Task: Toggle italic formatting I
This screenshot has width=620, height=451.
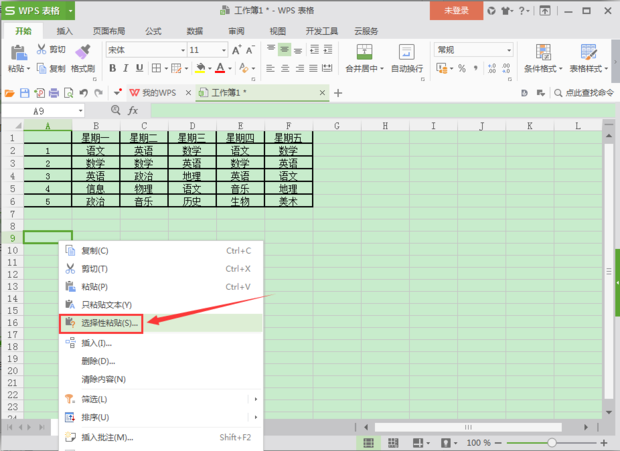Action: click(126, 68)
